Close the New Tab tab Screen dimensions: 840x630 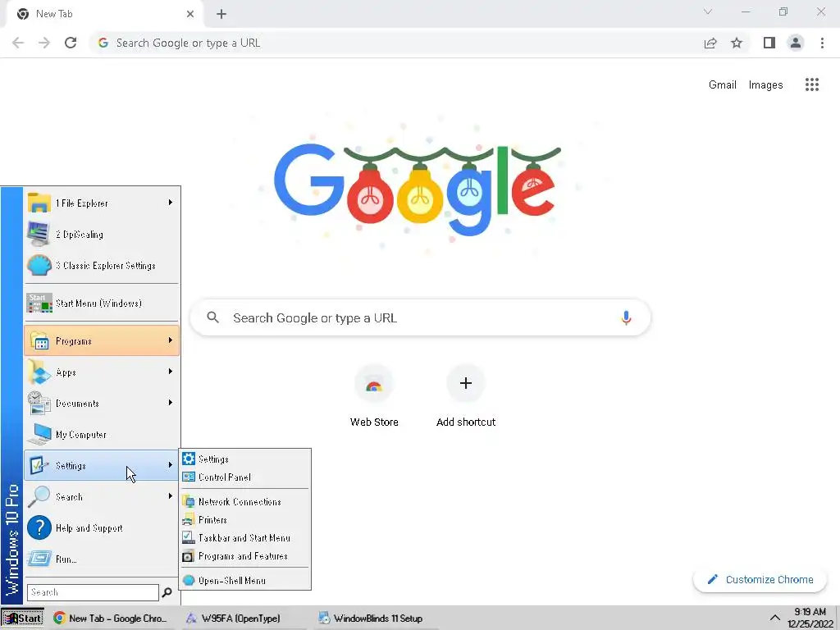[190, 15]
